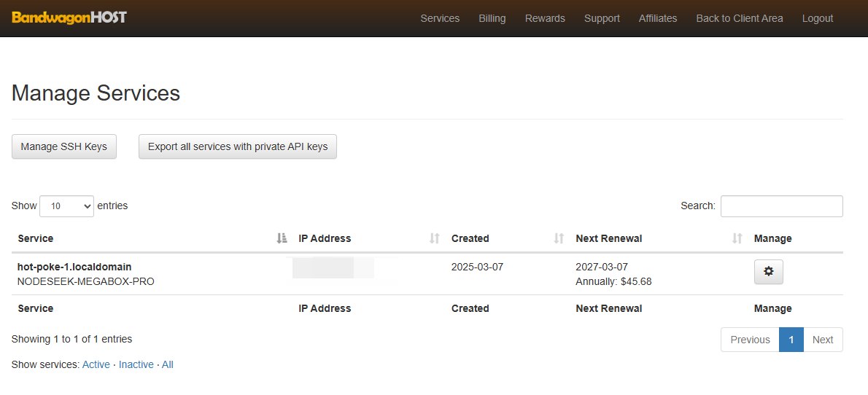The height and width of the screenshot is (395, 868).
Task: Click the BandwagonHOST logo
Action: point(69,17)
